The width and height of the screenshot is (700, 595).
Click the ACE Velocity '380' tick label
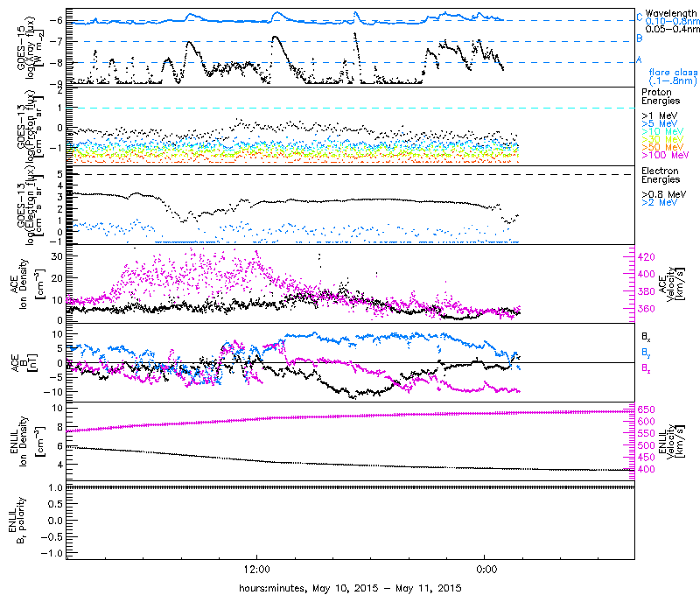tap(647, 291)
